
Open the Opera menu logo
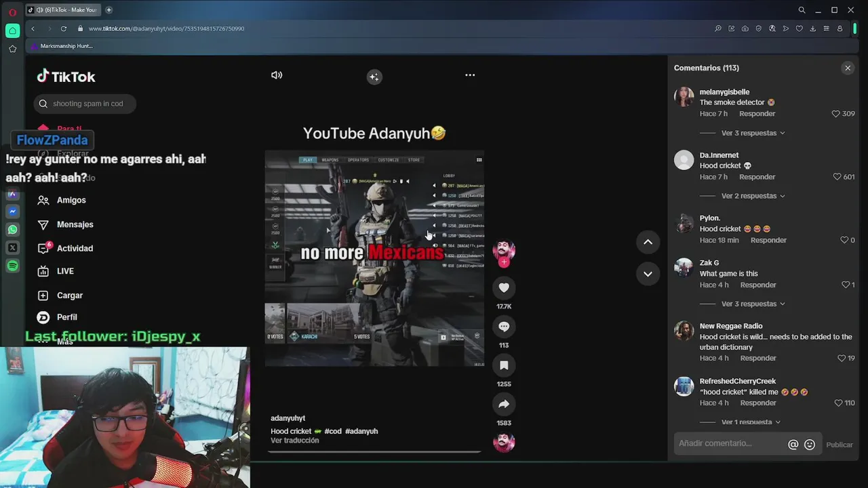coord(12,12)
